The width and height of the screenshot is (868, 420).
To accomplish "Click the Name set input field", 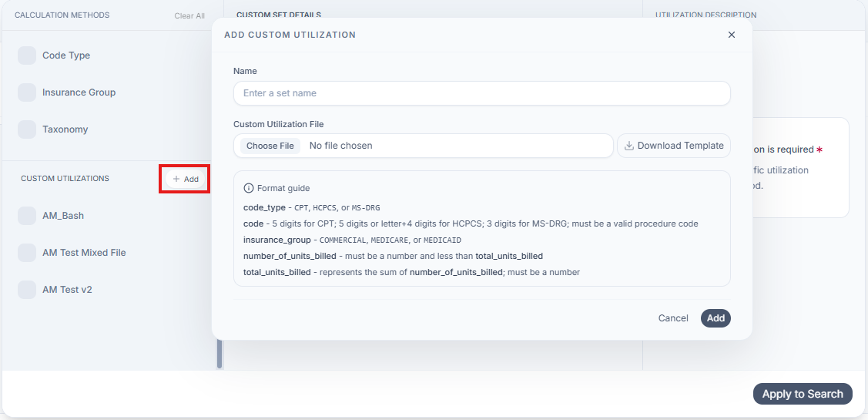I will point(481,93).
